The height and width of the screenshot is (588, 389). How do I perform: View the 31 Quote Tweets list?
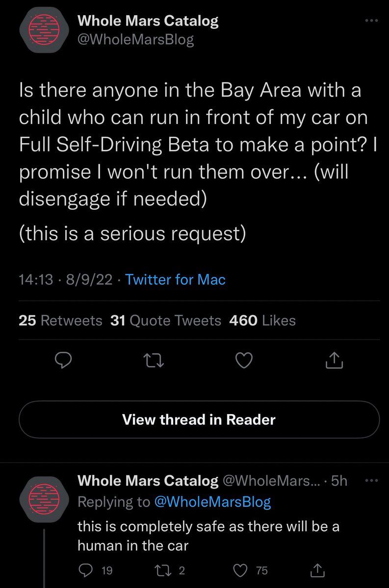coord(166,320)
